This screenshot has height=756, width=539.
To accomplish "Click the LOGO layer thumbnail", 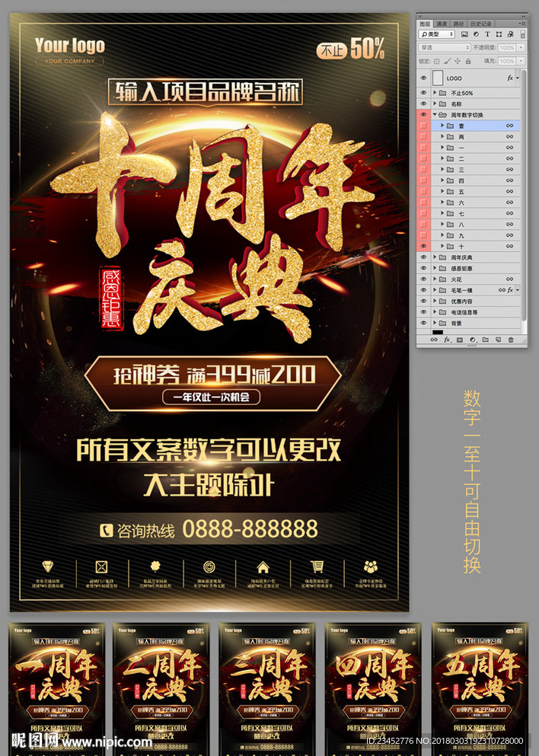I will point(438,78).
